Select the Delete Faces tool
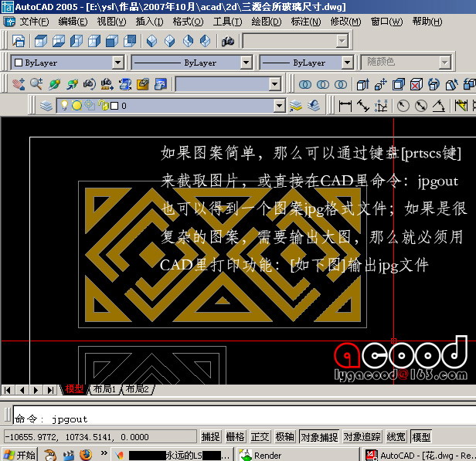476x461 pixels. (x=416, y=84)
